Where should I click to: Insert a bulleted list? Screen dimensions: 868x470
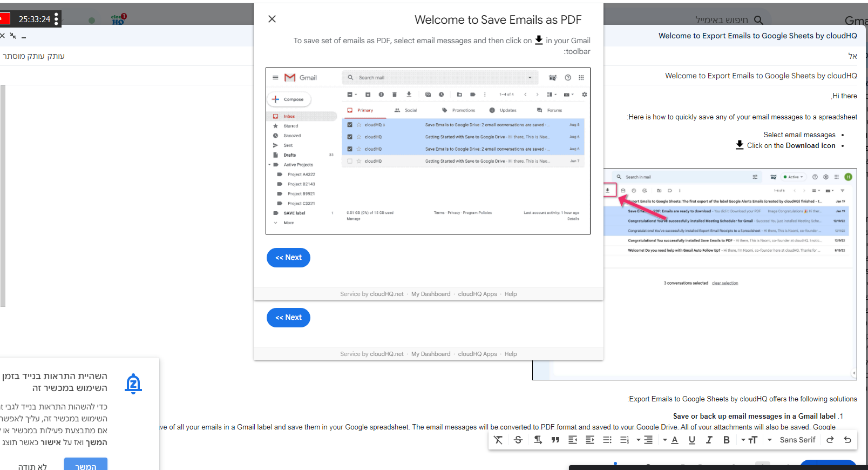click(607, 440)
